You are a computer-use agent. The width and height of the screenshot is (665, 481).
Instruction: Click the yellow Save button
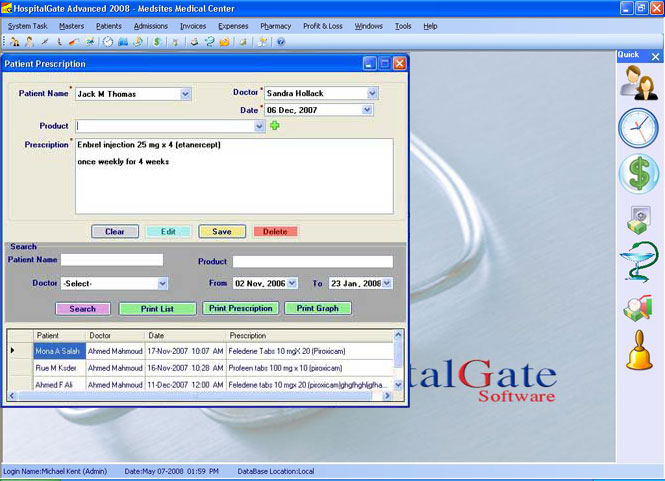point(222,232)
